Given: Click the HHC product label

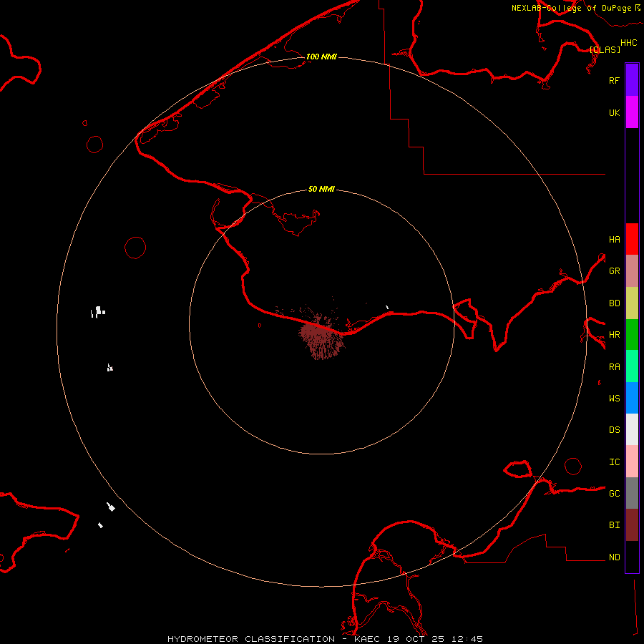Looking at the screenshot, I should coord(628,43).
